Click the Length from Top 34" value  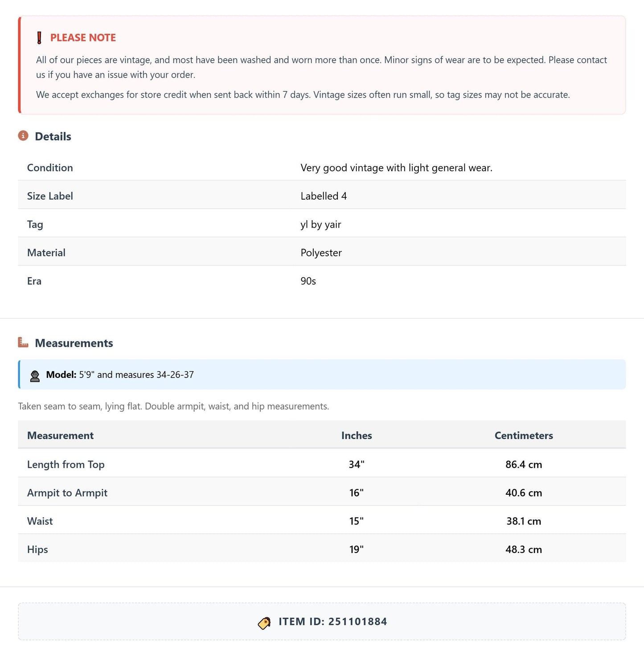click(357, 464)
